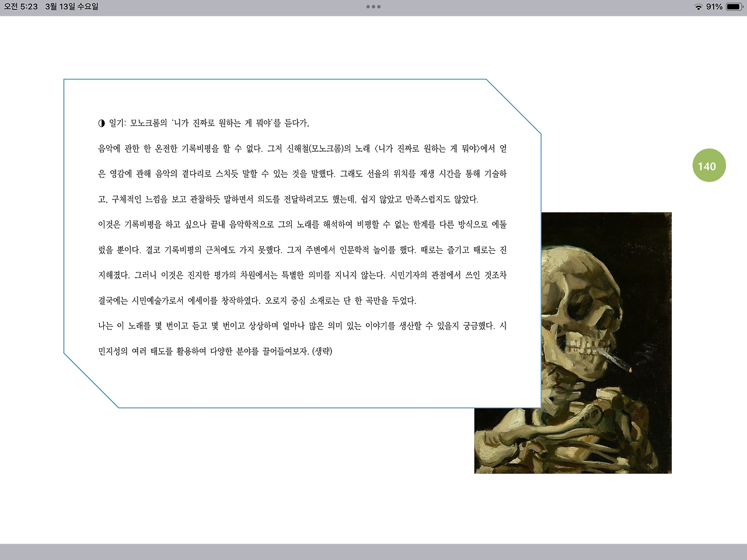Viewport: 747px width, 560px height.
Task: Tap the line starting '이것은 기록비평을 하고 싶으나'
Action: (302, 225)
